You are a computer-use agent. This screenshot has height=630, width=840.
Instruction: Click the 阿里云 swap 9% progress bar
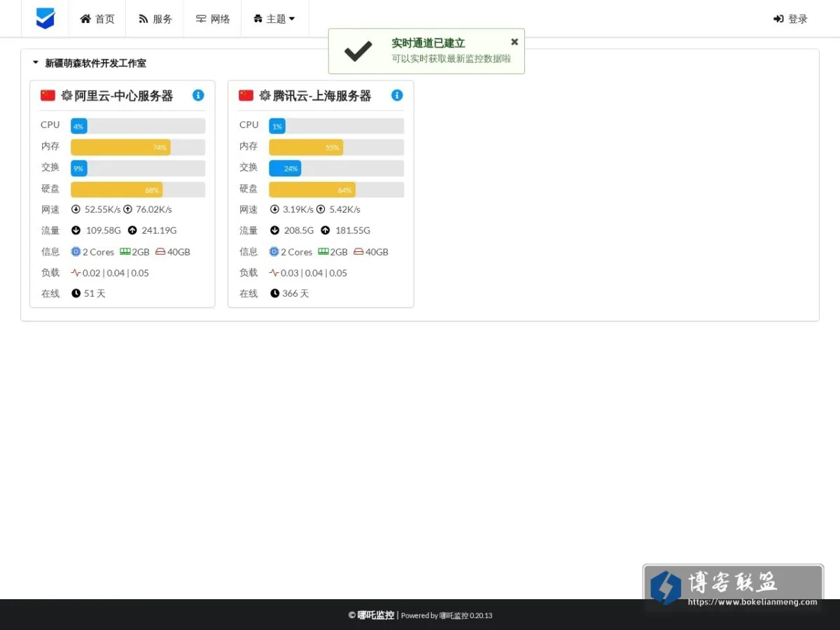click(138, 168)
